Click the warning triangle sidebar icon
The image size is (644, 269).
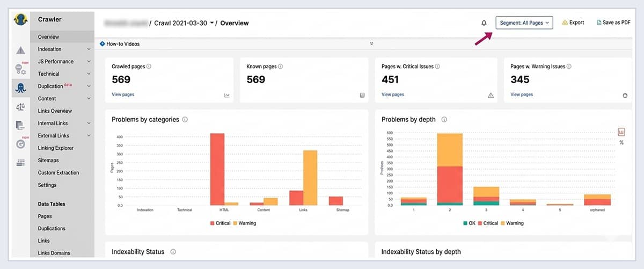pyautogui.click(x=20, y=50)
